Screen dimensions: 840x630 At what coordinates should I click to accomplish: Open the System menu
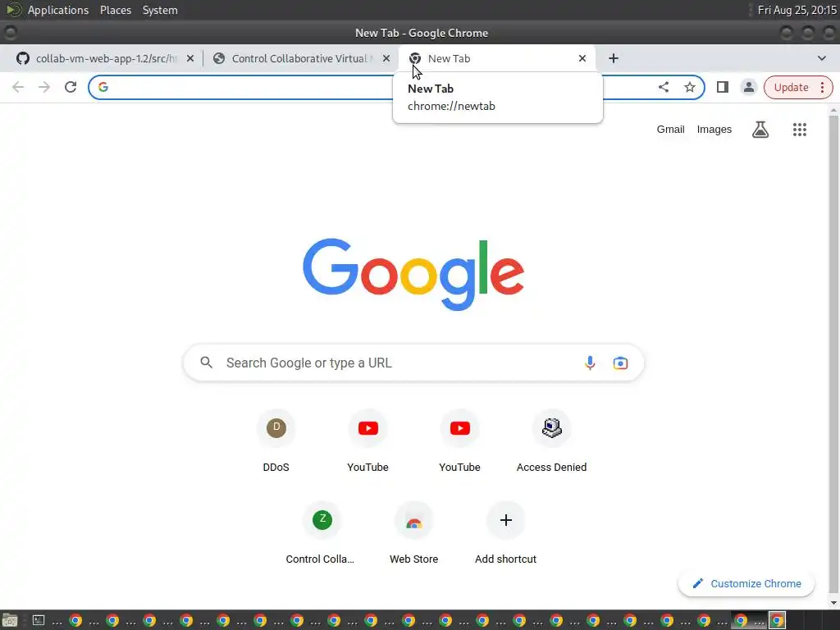(x=160, y=10)
